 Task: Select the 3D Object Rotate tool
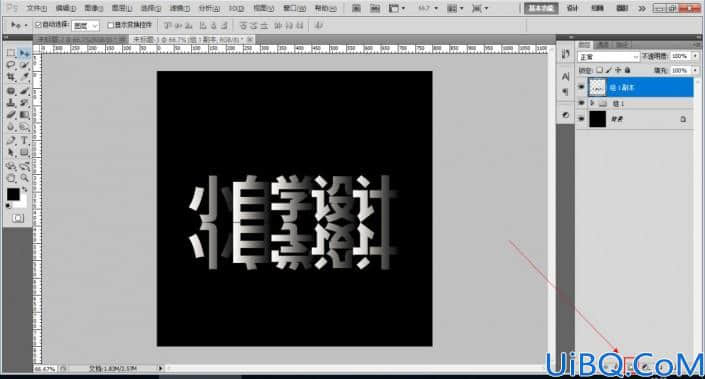click(x=11, y=166)
